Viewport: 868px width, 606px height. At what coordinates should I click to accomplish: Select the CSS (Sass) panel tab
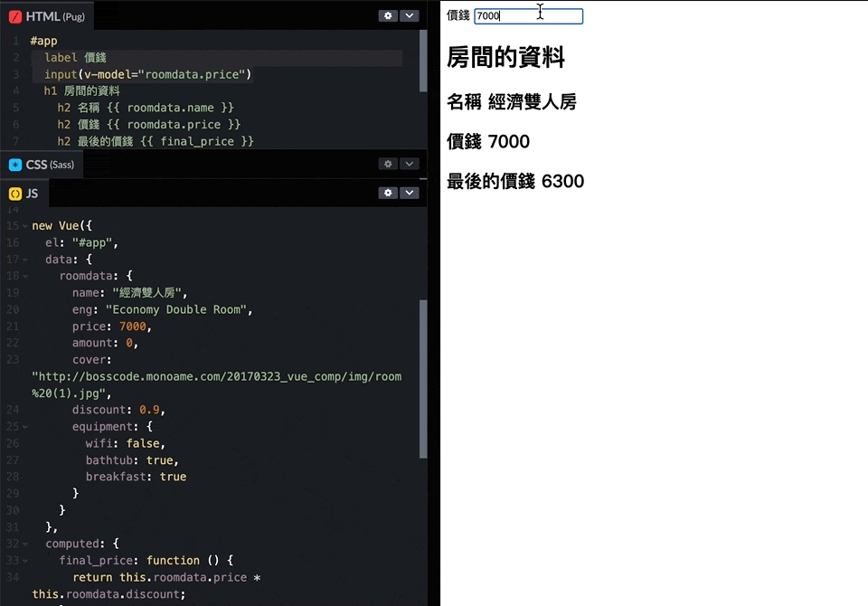(x=42, y=165)
